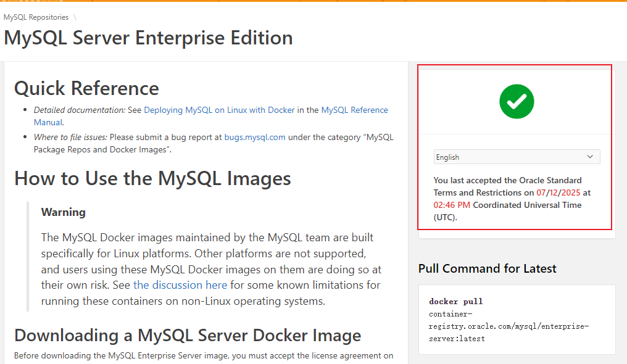Click the 'MySQL Server Enterprise Edition' page title
Image resolution: width=627 pixels, height=364 pixels.
(x=148, y=38)
